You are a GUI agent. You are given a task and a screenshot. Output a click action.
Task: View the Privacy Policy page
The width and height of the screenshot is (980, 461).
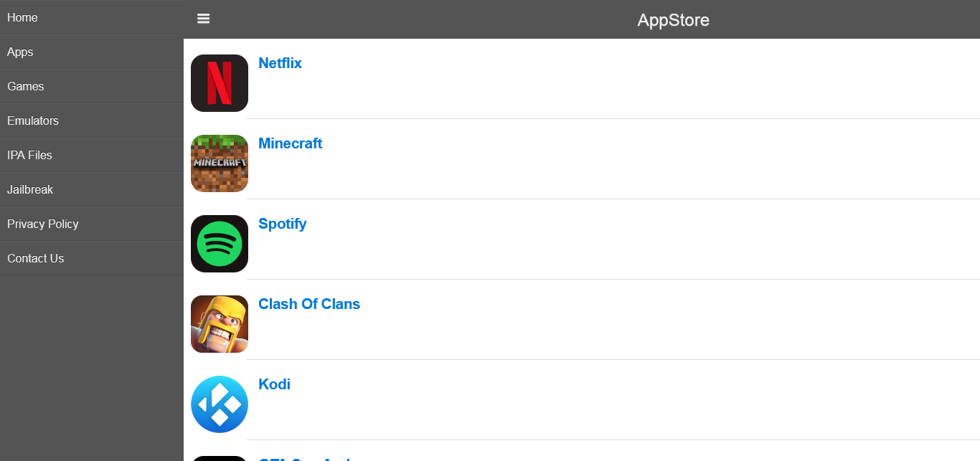click(x=92, y=224)
